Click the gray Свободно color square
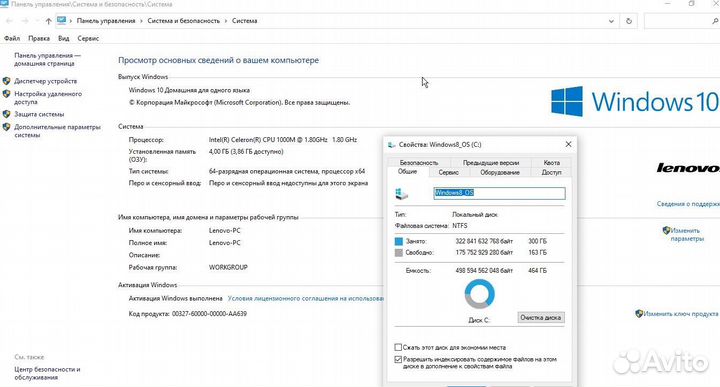The width and height of the screenshot is (720, 387). click(x=399, y=252)
